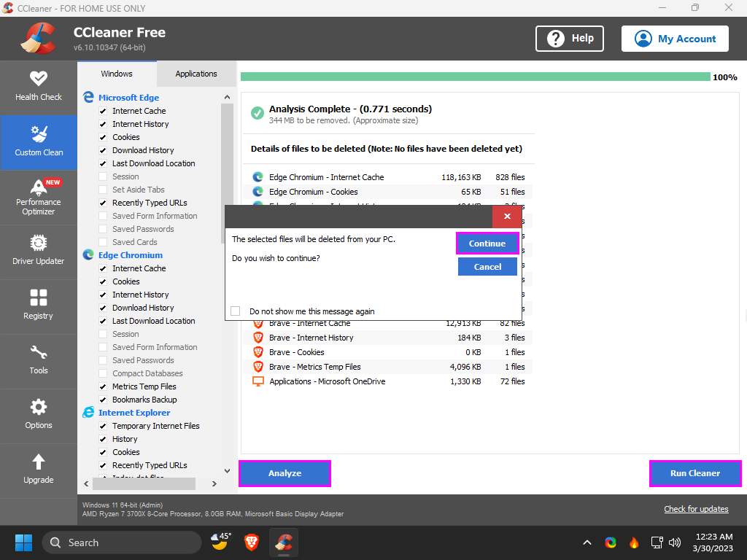The width and height of the screenshot is (747, 560).
Task: Open the Registry cleaner
Action: click(x=39, y=307)
